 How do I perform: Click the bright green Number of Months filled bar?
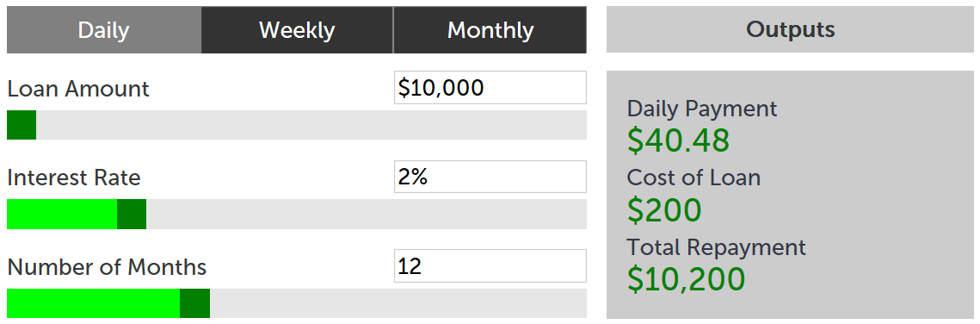pos(93,303)
